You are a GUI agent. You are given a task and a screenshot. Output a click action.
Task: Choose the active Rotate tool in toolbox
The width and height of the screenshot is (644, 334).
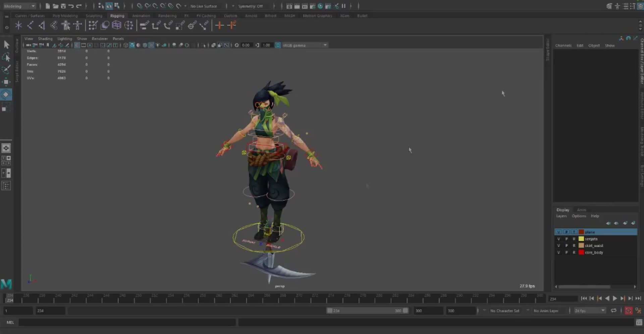[x=6, y=95]
